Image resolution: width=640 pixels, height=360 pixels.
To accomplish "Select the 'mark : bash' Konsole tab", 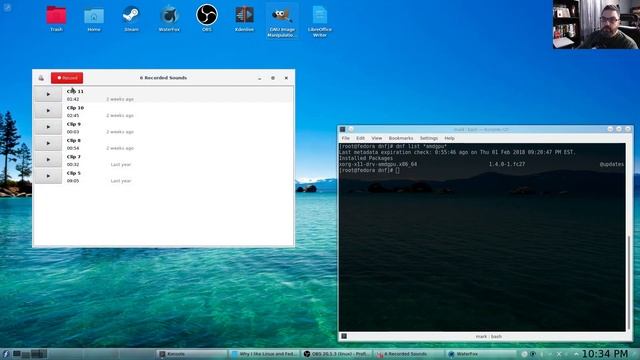I will click(x=489, y=336).
